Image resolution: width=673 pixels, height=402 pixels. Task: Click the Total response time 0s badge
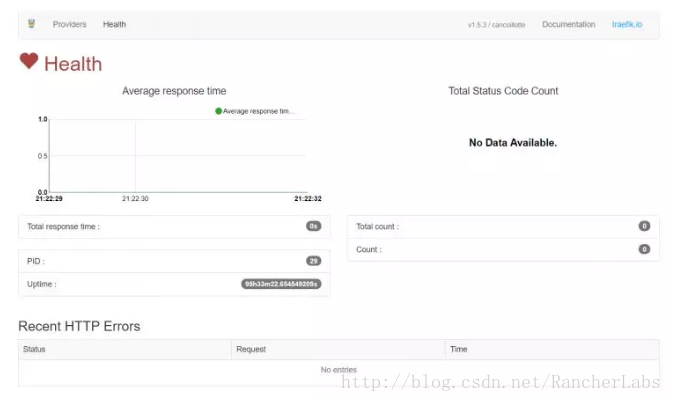(313, 226)
